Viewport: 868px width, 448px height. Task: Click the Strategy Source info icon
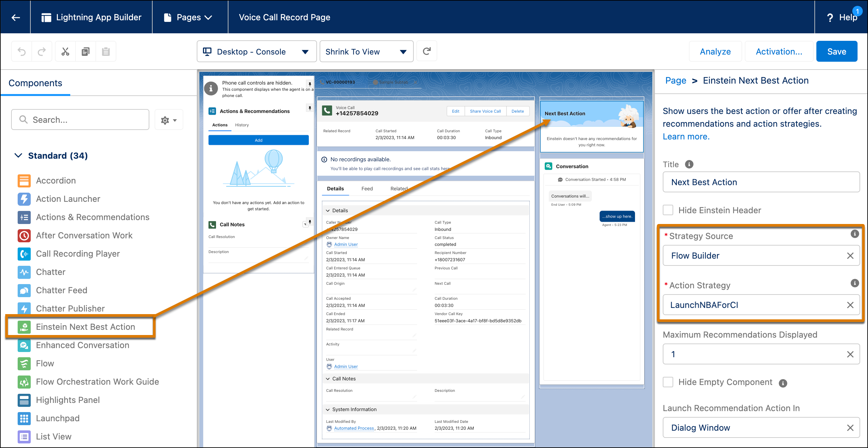pos(854,233)
